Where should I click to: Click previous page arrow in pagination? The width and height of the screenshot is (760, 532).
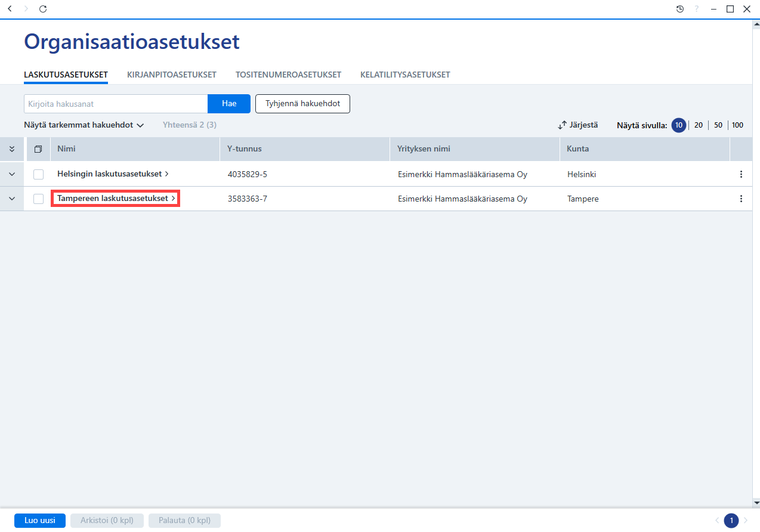click(717, 521)
